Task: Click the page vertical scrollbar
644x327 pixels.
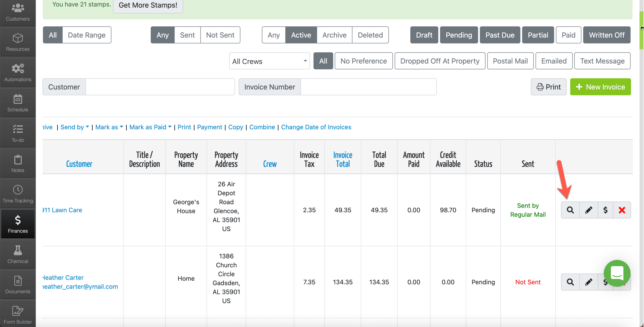Action: click(x=641, y=30)
